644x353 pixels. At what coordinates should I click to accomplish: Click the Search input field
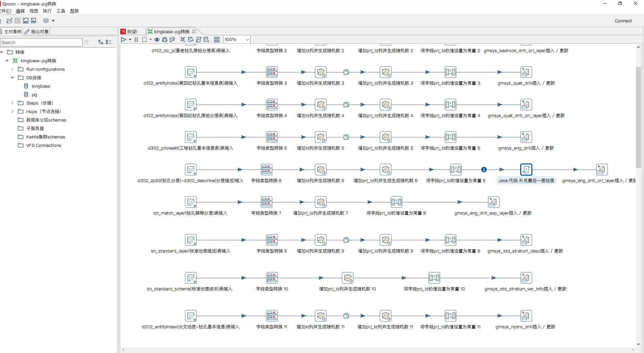click(41, 42)
